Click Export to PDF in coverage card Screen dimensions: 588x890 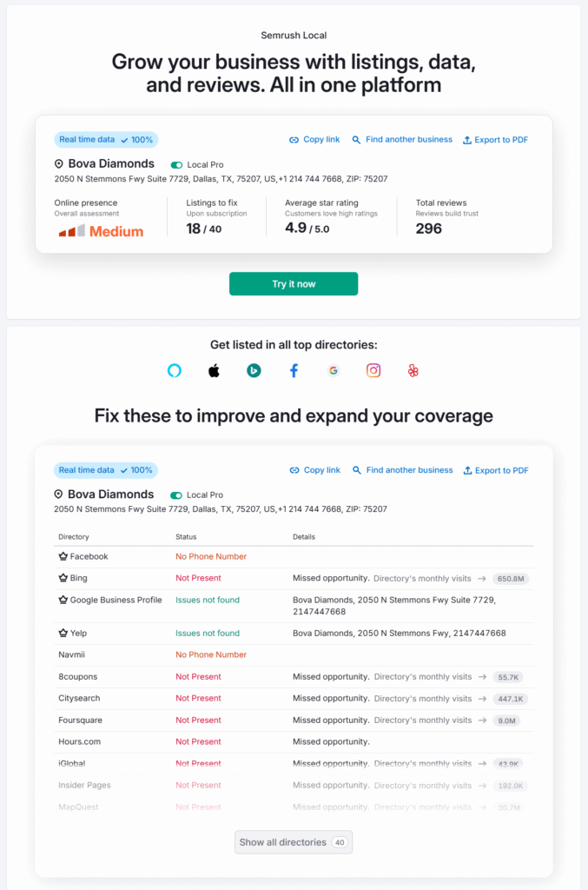[x=496, y=470]
